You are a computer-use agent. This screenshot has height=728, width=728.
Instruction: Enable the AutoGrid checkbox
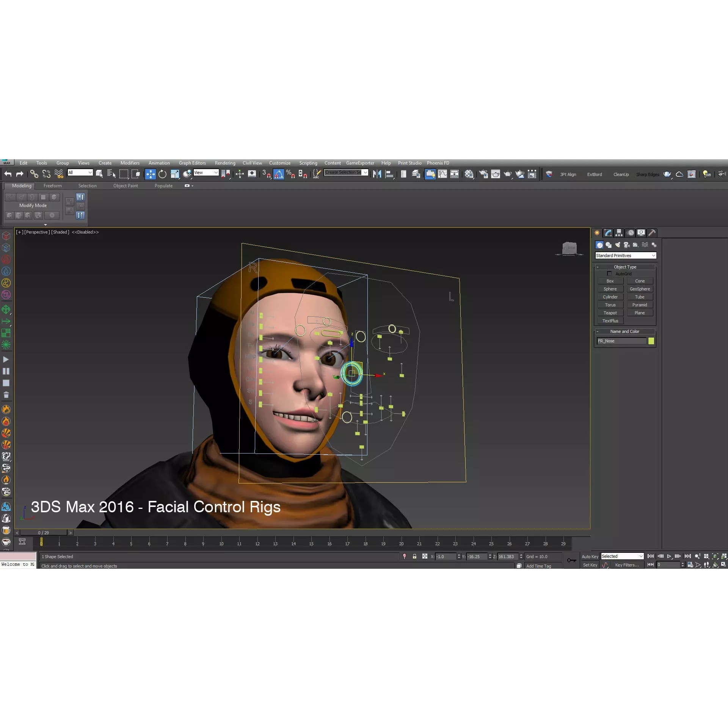(x=609, y=274)
